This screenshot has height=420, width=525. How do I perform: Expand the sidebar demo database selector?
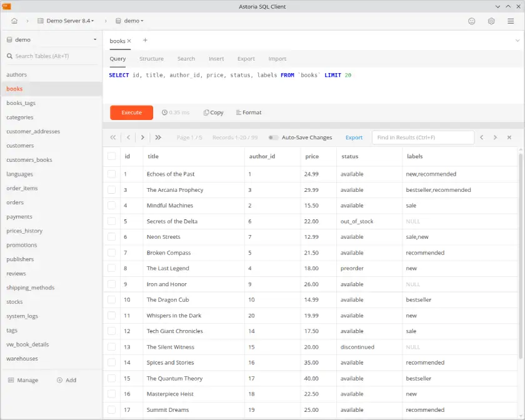[51, 39]
